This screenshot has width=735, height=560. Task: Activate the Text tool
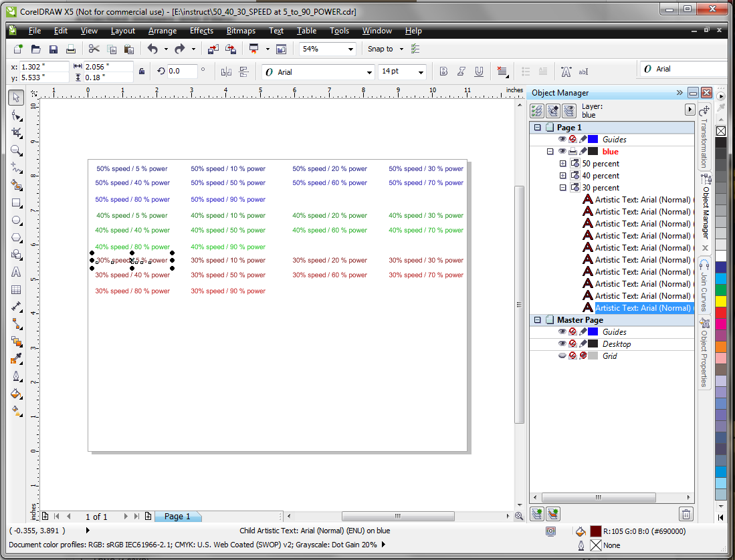pos(17,272)
